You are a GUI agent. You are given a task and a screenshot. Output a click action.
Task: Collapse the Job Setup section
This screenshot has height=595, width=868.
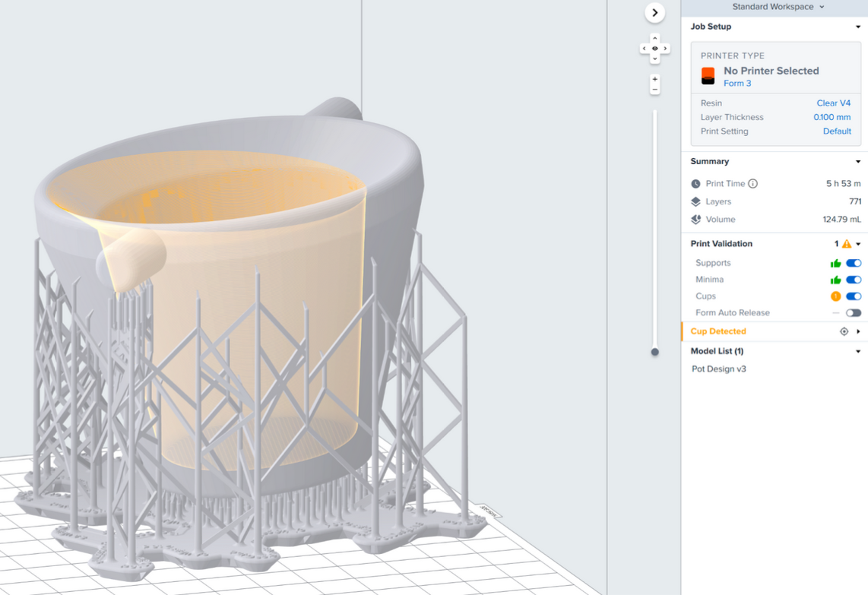coord(858,27)
